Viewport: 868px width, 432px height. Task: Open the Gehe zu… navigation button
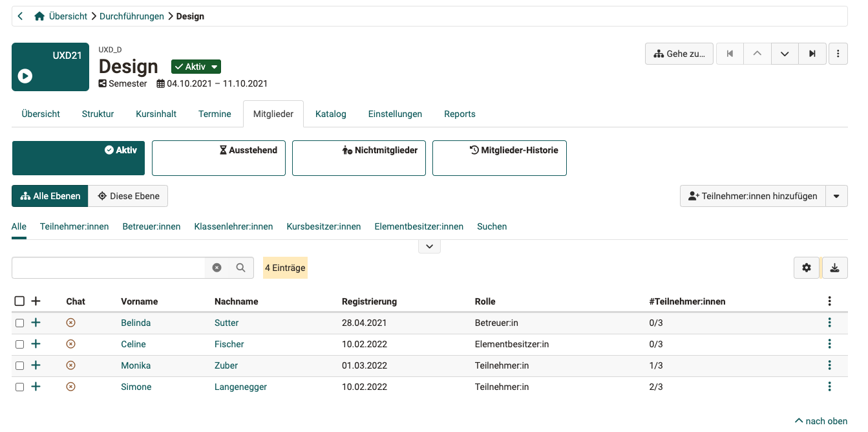click(x=679, y=54)
